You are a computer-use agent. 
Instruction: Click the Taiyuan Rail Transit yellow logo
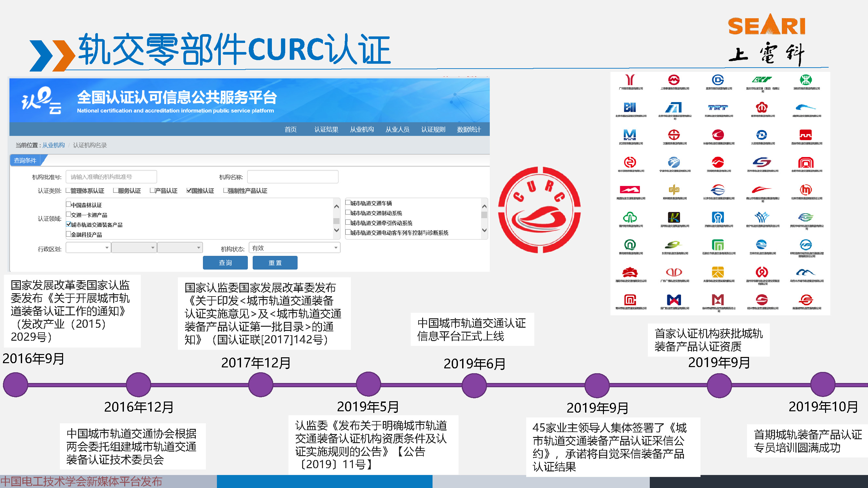coord(718,272)
